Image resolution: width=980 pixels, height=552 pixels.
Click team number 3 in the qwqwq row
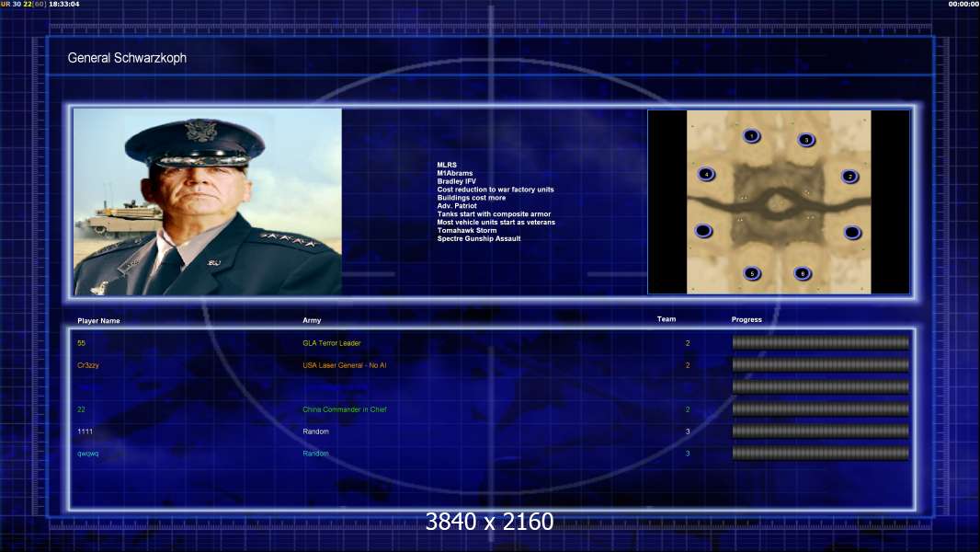[x=688, y=454]
